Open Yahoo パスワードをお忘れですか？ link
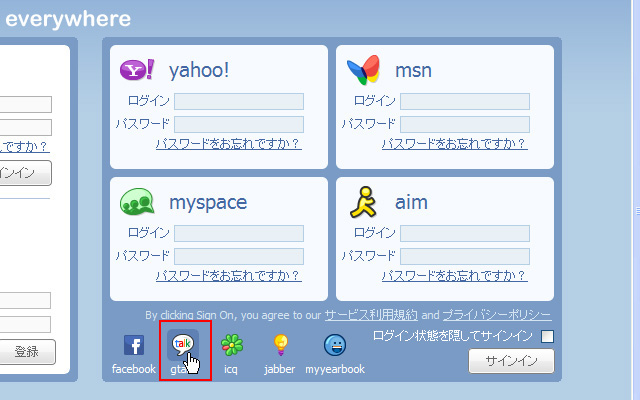Screen dimensions: 640x400 (229, 144)
